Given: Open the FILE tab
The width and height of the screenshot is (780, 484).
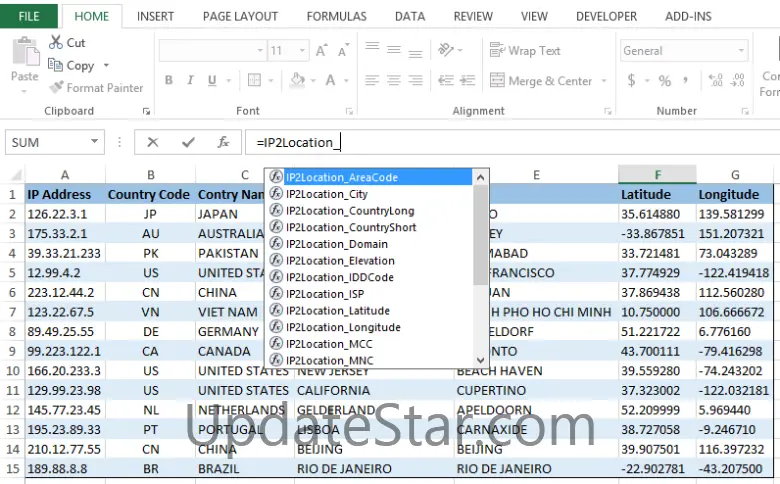Looking at the screenshot, I should (x=29, y=16).
